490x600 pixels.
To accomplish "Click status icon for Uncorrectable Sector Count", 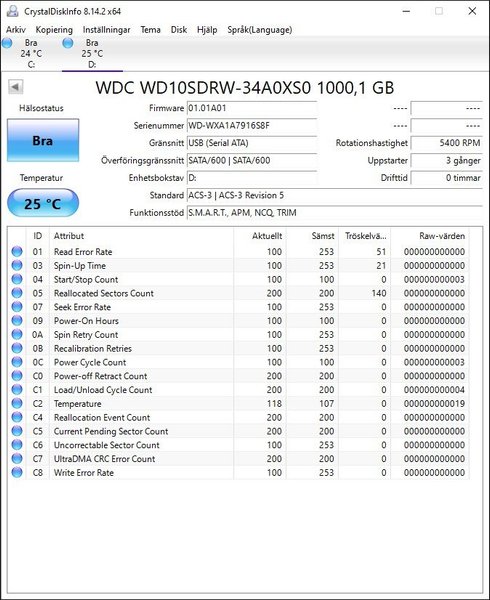I will tap(17, 444).
